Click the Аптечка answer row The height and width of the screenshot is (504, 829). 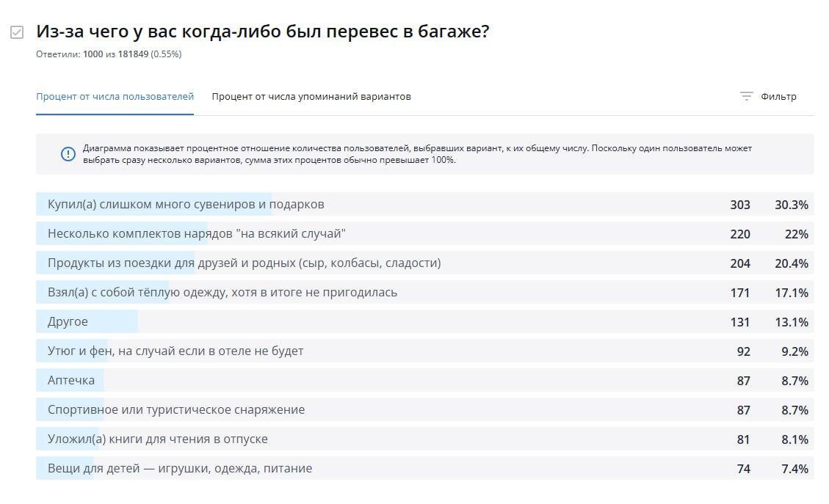[425, 380]
